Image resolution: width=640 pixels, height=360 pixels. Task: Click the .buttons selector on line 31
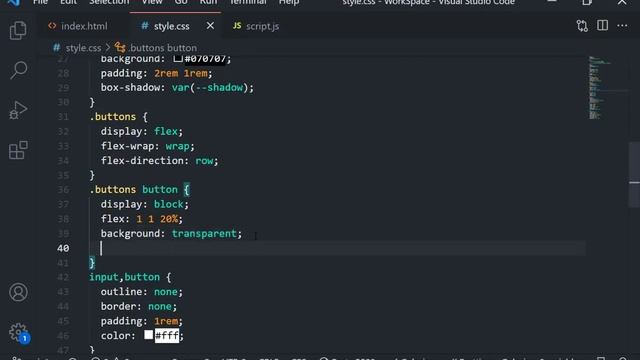click(x=113, y=117)
